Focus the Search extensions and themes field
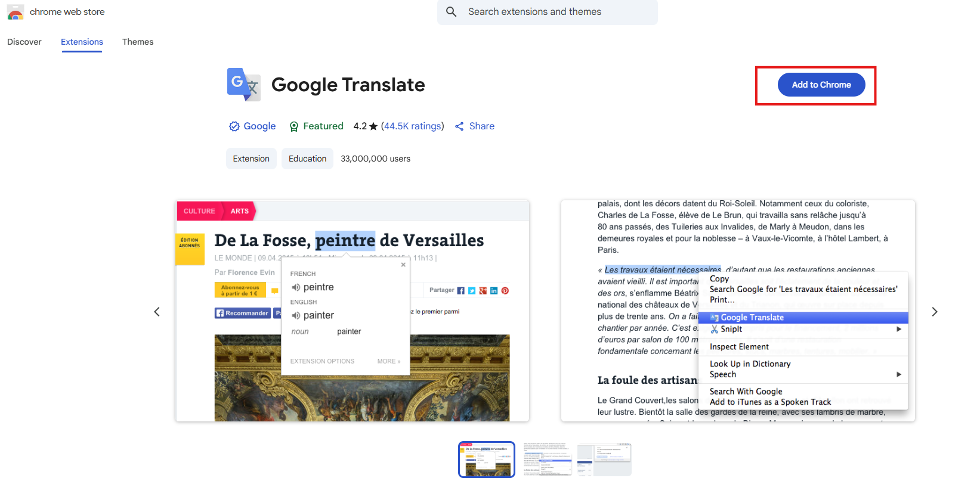 coord(548,12)
